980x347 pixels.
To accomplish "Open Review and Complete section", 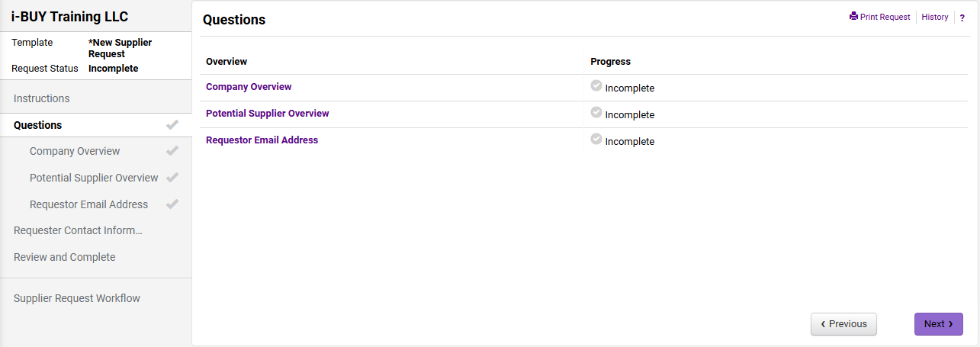I will [65, 257].
